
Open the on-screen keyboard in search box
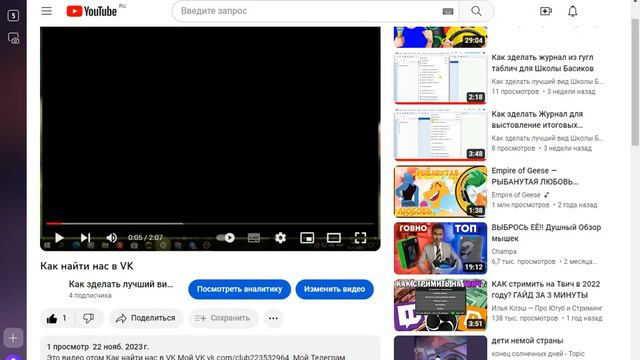pos(448,11)
